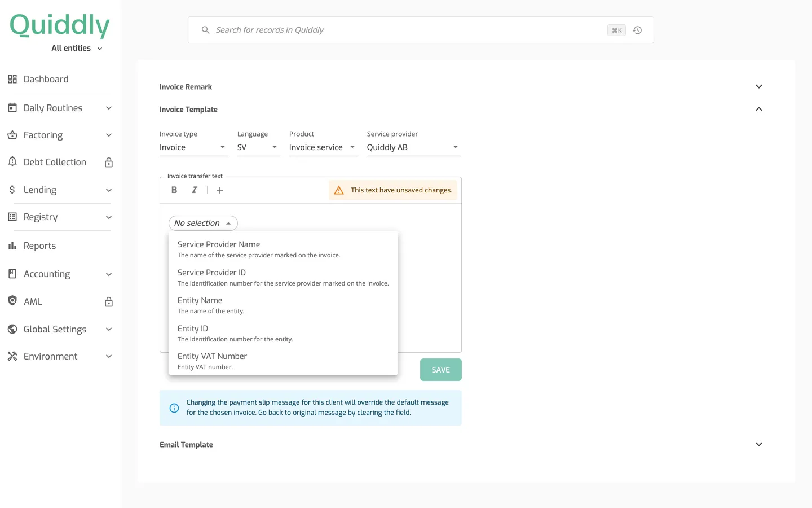Open the Product dropdown
Screen dimensions: 812x508
[x=323, y=147]
